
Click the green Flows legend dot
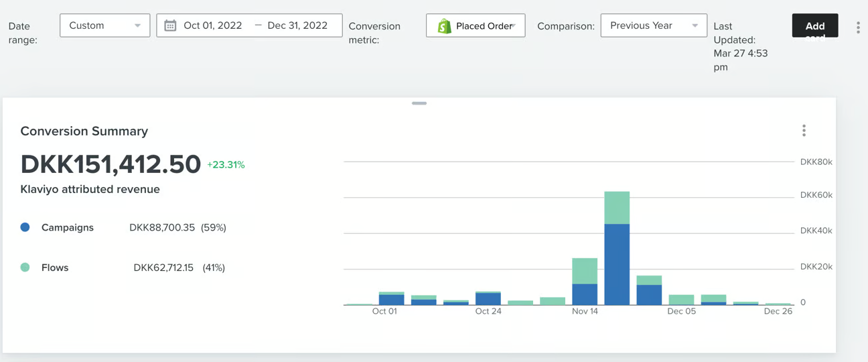click(25, 267)
